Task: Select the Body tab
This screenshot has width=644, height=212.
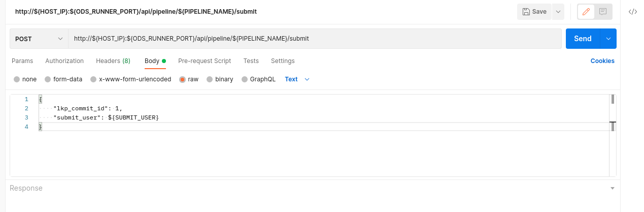Action: 155,61
